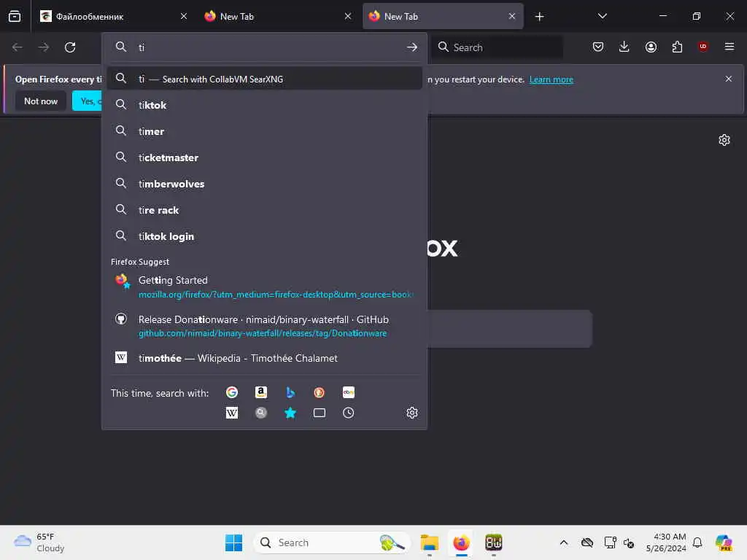Image resolution: width=747 pixels, height=560 pixels.
Task: Search with Amazon icon
Action: click(x=261, y=392)
